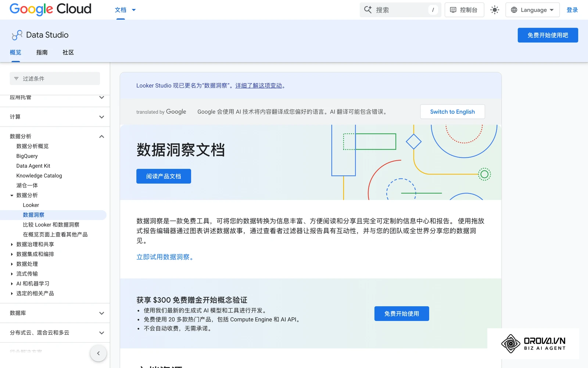This screenshot has height=368, width=588.
Task: Open Data Agent Kit in the sidebar
Action: [33, 166]
